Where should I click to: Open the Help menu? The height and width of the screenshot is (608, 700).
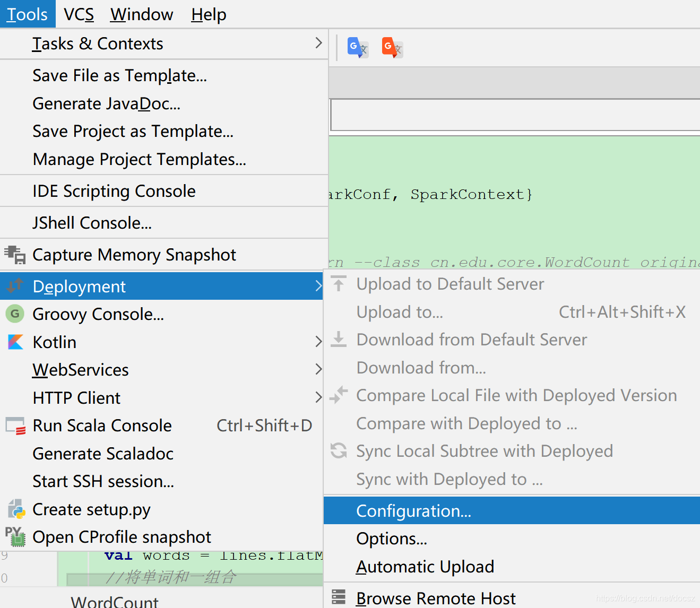coord(209,14)
